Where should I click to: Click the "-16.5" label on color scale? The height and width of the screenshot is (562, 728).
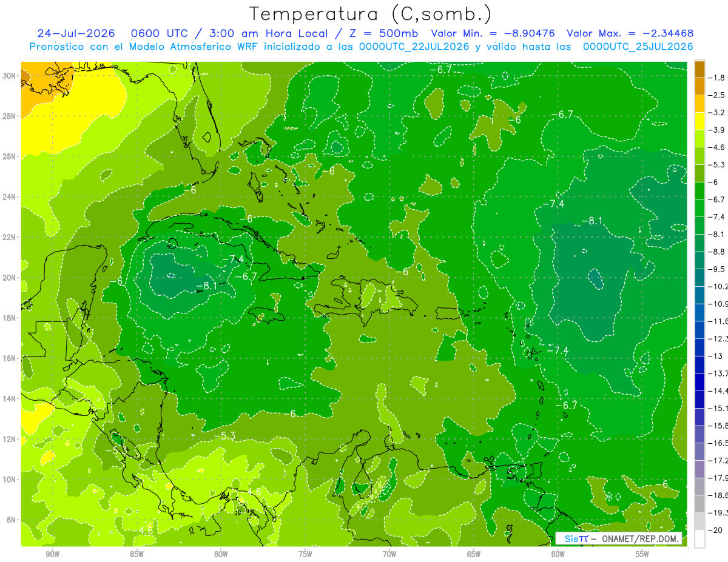pyautogui.click(x=720, y=443)
